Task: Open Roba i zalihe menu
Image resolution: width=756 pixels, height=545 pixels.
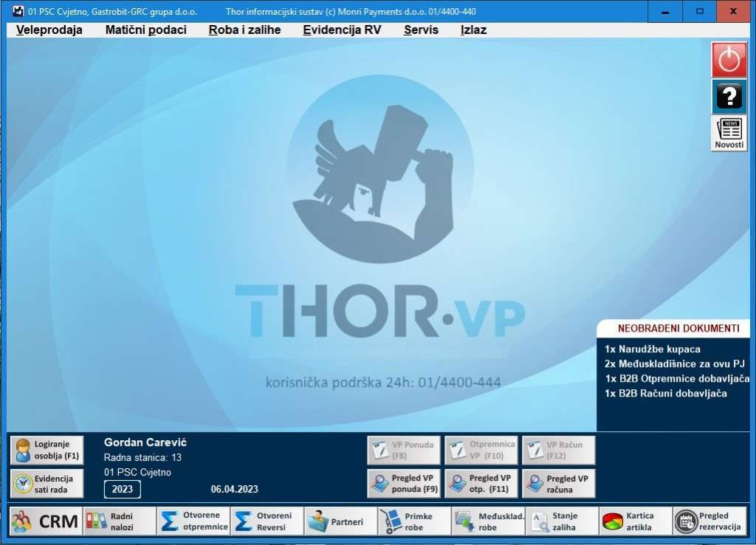Action: (244, 30)
